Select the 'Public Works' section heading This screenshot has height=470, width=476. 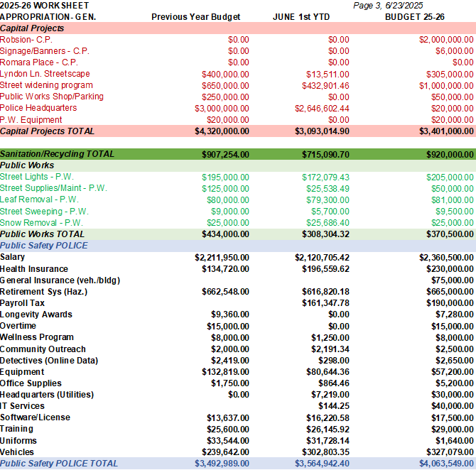(x=27, y=165)
